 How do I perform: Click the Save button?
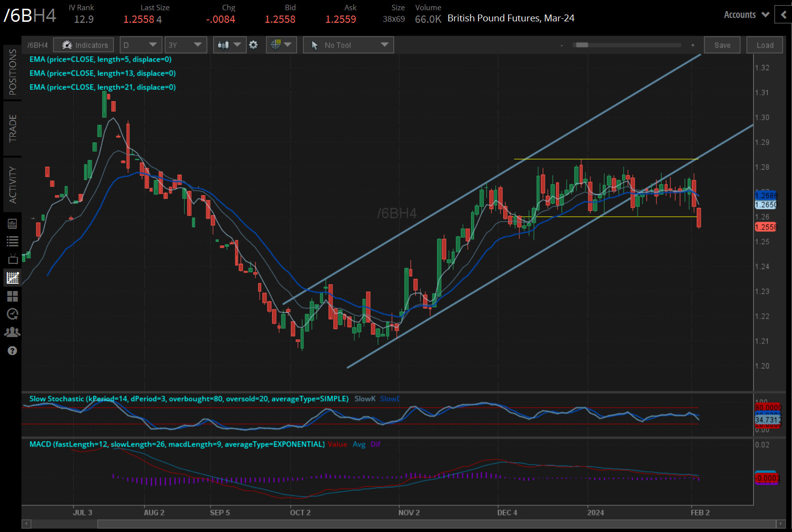(x=722, y=45)
